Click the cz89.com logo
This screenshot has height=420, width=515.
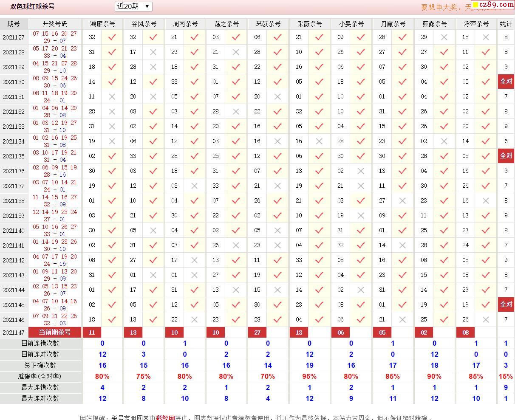tap(493, 5)
